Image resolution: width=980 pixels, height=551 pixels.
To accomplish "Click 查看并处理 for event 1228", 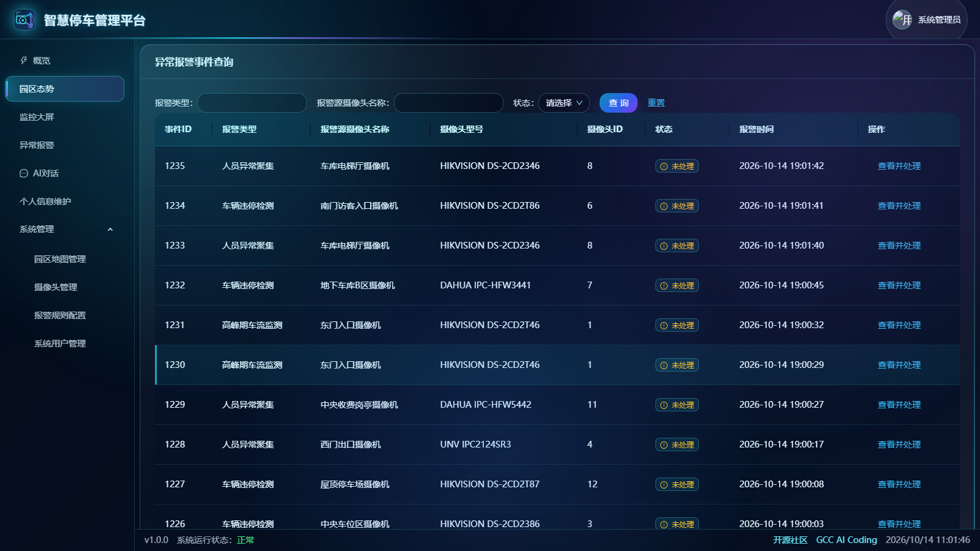I will [899, 444].
